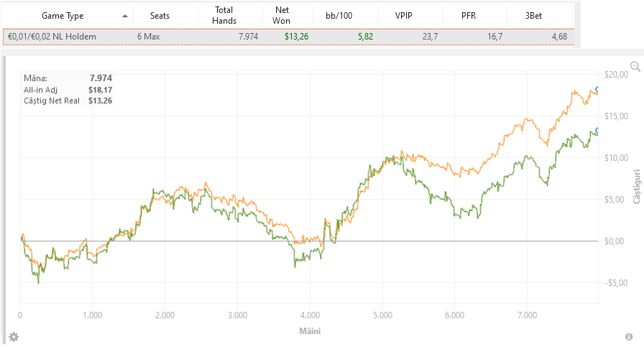Click the $0,00 y-axis tick label
The width and height of the screenshot is (644, 347).
[x=614, y=241]
